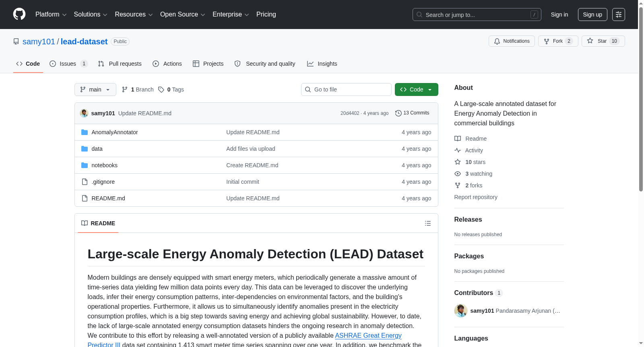Switch to the Issues tab
Viewport: 644px width, 347px height.
[x=68, y=64]
